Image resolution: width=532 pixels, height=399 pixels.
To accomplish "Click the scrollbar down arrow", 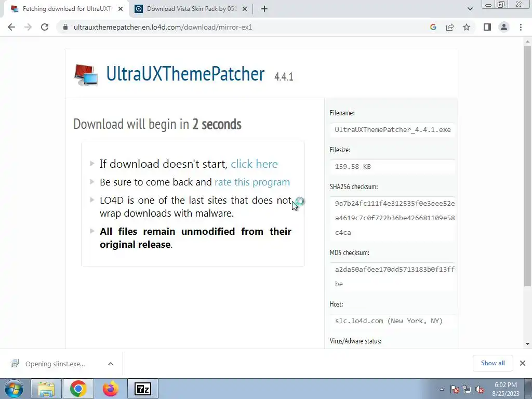I will point(528,344).
